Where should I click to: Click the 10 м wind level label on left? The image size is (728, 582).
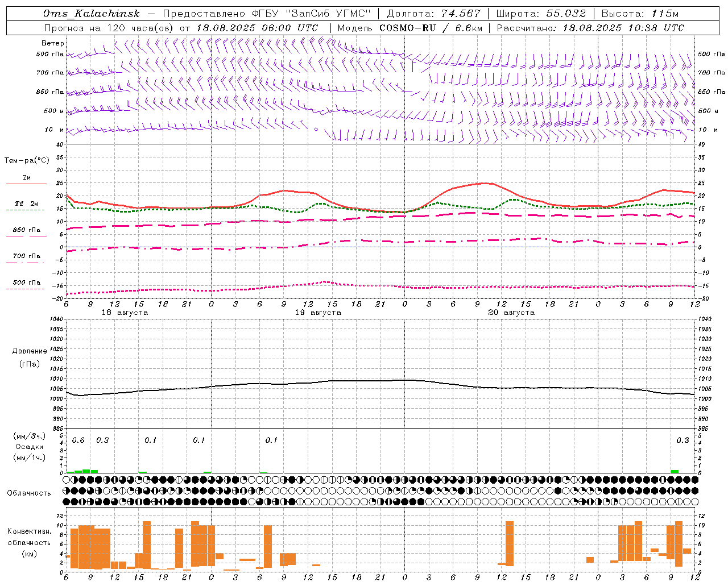[x=54, y=130]
